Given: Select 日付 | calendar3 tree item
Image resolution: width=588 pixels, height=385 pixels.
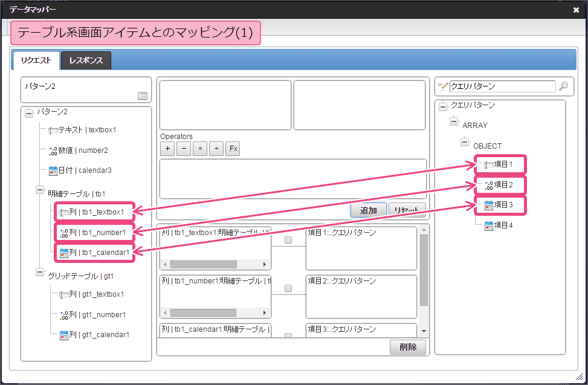Looking at the screenshot, I should 85,170.
